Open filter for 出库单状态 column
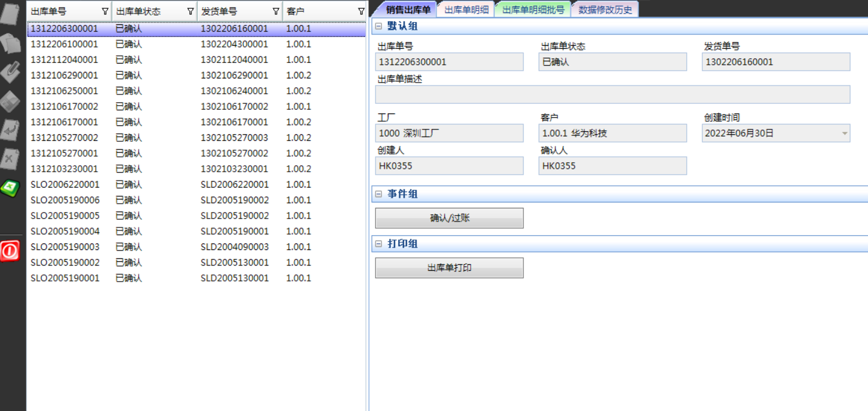Image resolution: width=868 pixels, height=411 pixels. pos(191,11)
